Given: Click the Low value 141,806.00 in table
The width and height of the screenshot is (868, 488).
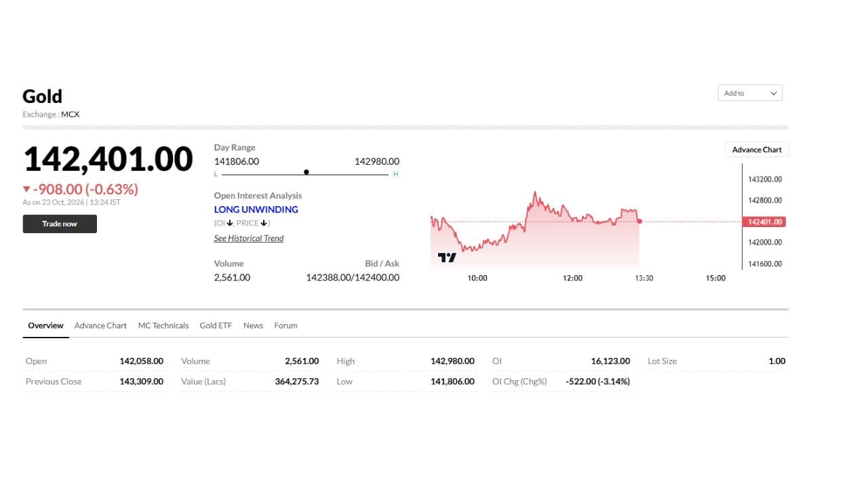Looking at the screenshot, I should (x=452, y=382).
